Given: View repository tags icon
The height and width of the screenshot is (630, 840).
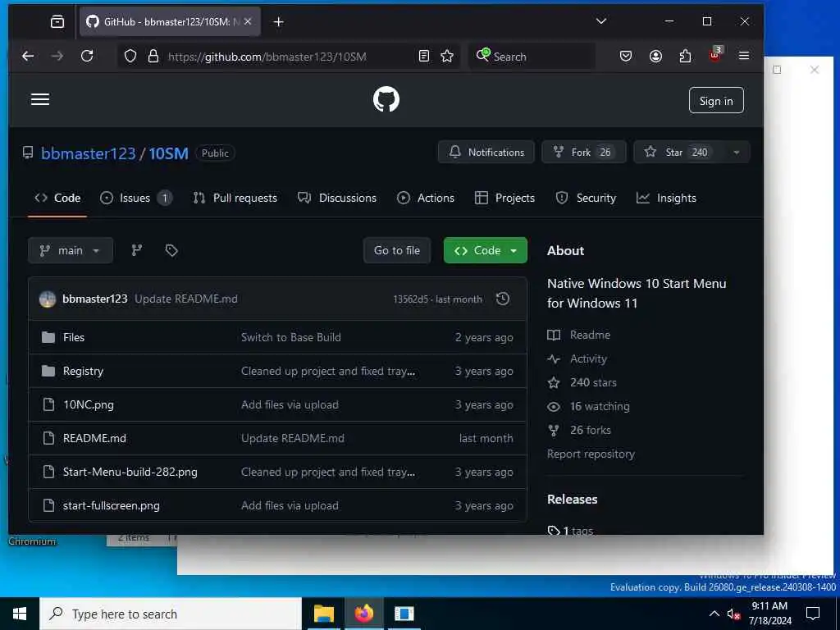Looking at the screenshot, I should (x=171, y=250).
